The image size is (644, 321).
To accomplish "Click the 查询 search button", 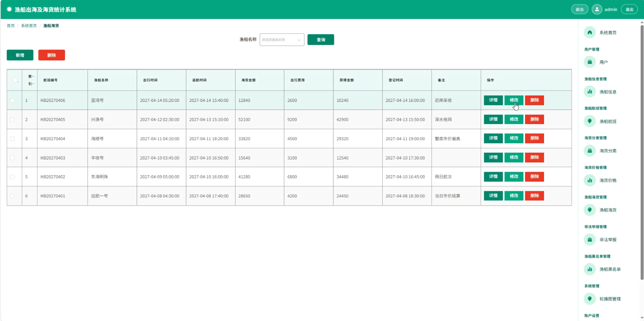I will pos(321,39).
